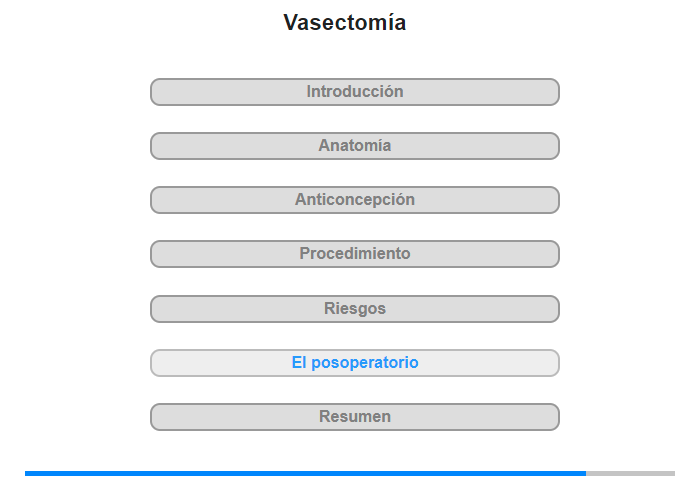Skip to the Resumen summary entry
The width and height of the screenshot is (700, 480).
pos(354,417)
